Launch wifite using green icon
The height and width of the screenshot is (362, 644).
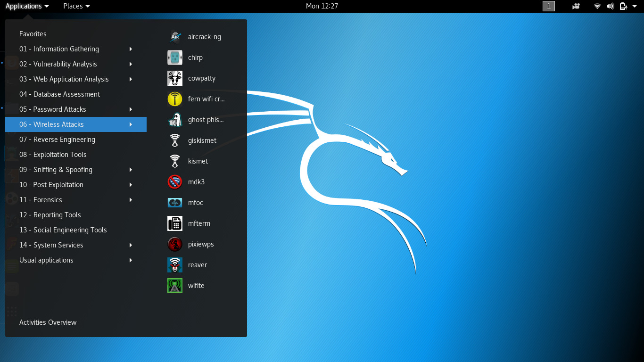pyautogui.click(x=175, y=286)
